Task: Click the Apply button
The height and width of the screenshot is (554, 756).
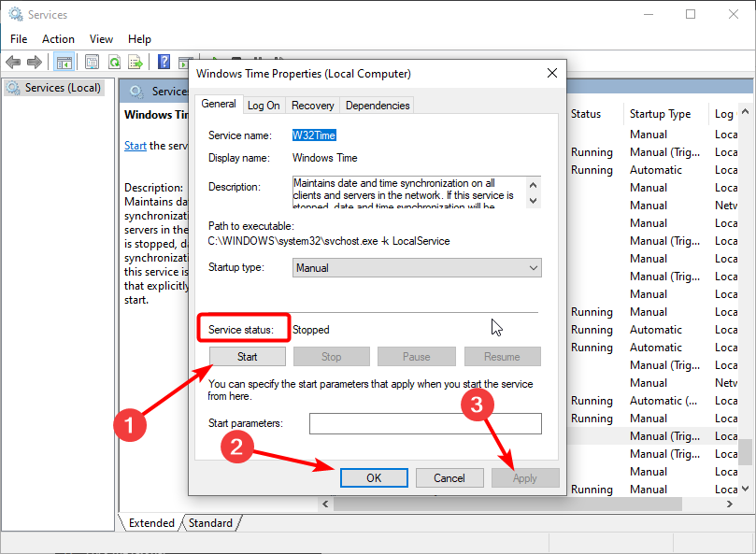Action: (x=525, y=477)
